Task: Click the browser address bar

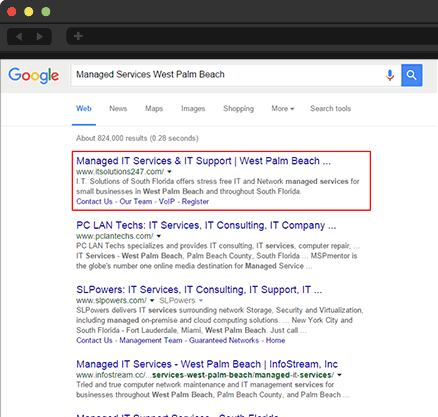Action: click(252, 36)
